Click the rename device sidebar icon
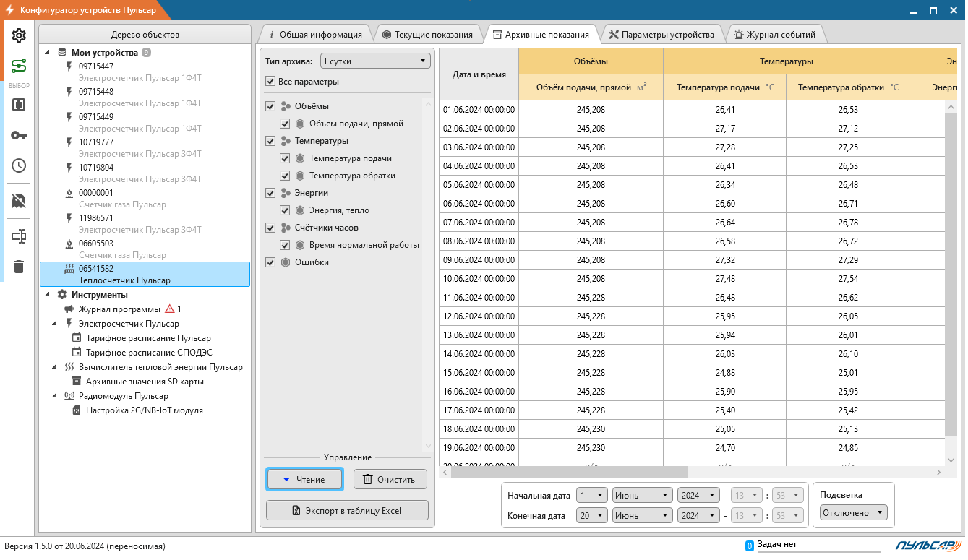Viewport: 968px width, 560px height. coord(19,236)
